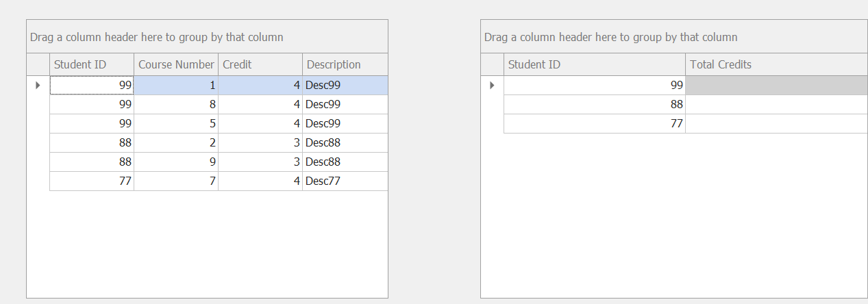Screen dimensions: 868x304
Task: Click the Description column header
Action: tap(345, 64)
